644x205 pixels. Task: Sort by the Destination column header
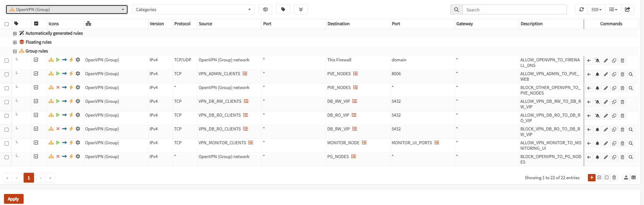pyautogui.click(x=338, y=24)
